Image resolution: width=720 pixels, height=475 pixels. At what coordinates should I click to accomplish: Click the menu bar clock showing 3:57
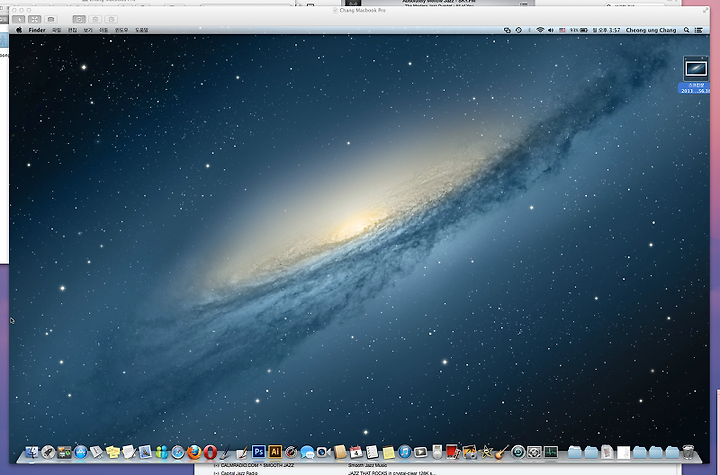pos(606,30)
